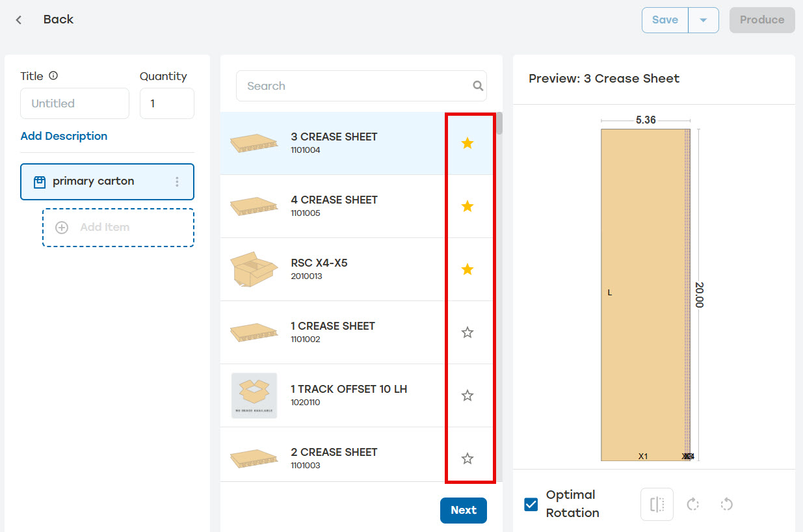This screenshot has height=532, width=803.
Task: Click the Quantity input field
Action: click(x=167, y=103)
